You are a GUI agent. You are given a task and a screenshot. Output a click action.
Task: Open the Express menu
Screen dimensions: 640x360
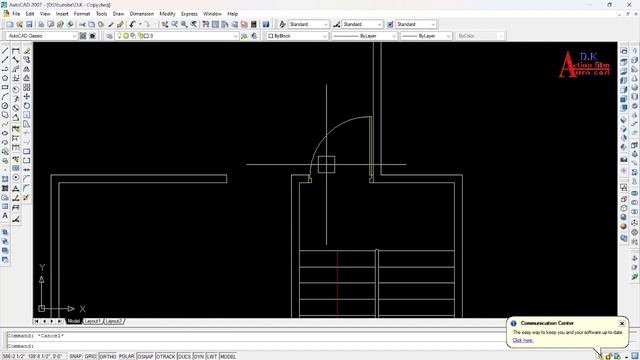click(189, 14)
